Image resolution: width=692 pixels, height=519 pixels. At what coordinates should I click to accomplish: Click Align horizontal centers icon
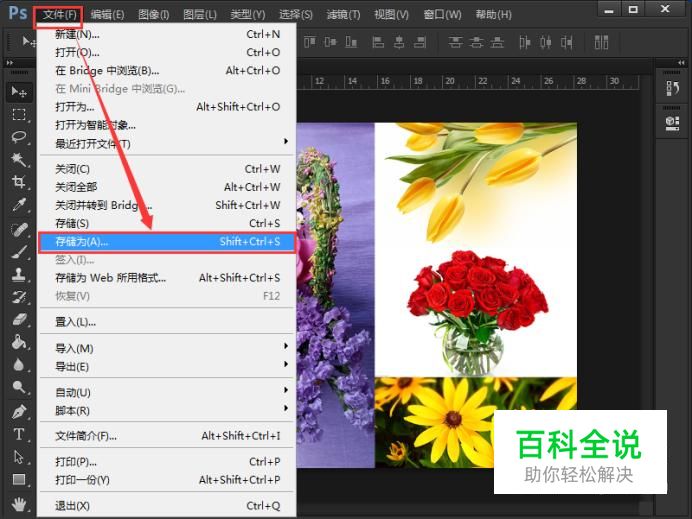coord(399,42)
